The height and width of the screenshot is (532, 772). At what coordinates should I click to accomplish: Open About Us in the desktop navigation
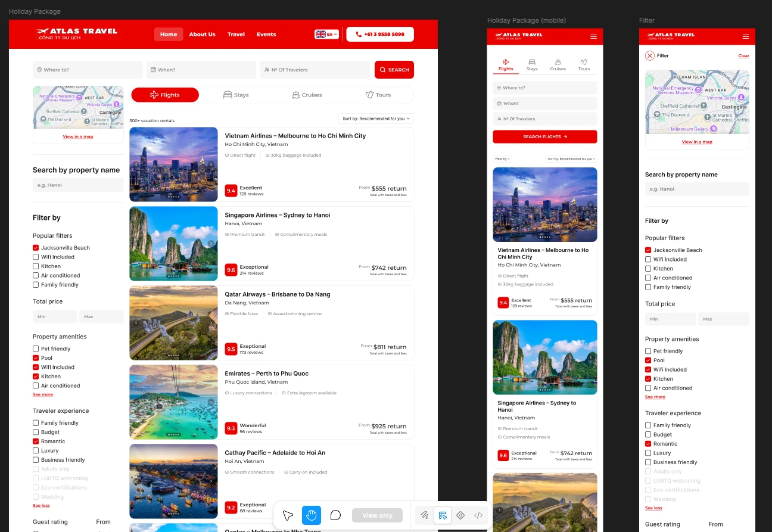[203, 35]
